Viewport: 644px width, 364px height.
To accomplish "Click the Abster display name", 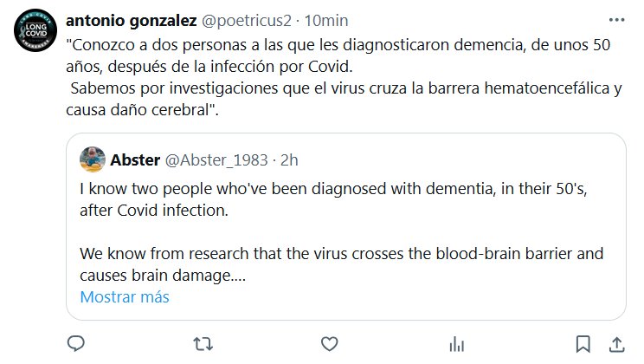I will point(135,159).
